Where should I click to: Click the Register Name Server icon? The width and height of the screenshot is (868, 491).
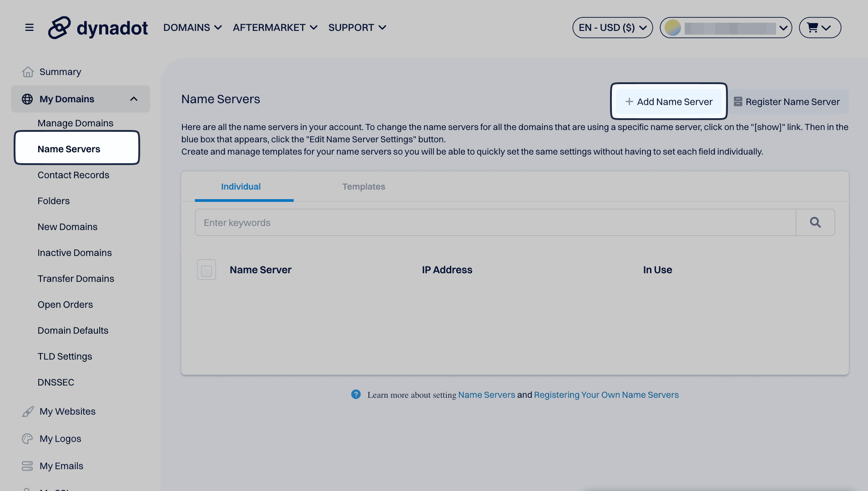pos(738,102)
